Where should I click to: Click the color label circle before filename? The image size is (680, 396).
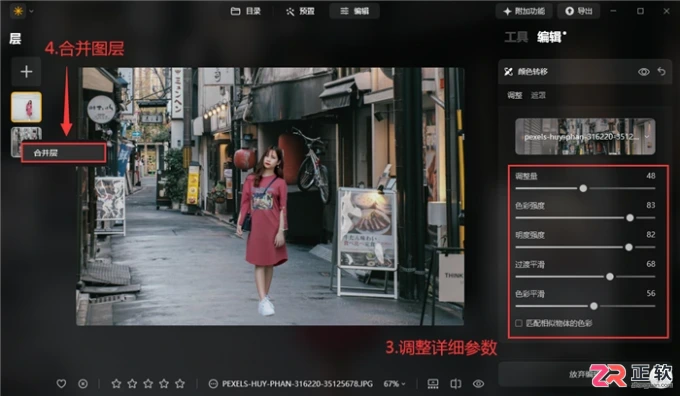[x=213, y=384]
